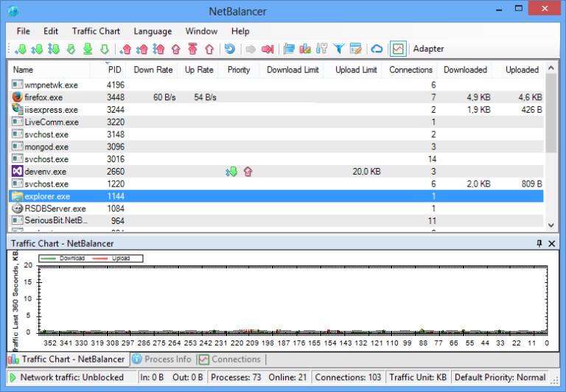Sort by Priority column header
Image resolution: width=566 pixels, height=392 pixels.
(239, 70)
